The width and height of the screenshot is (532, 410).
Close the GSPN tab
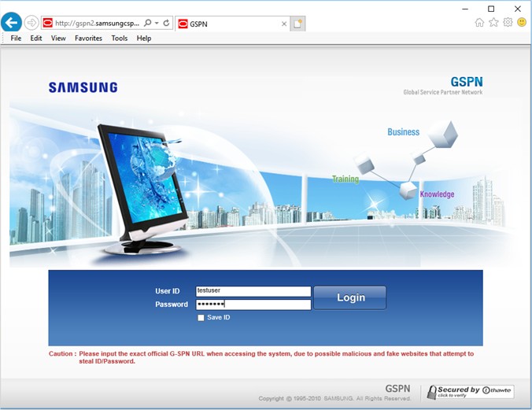pos(284,24)
